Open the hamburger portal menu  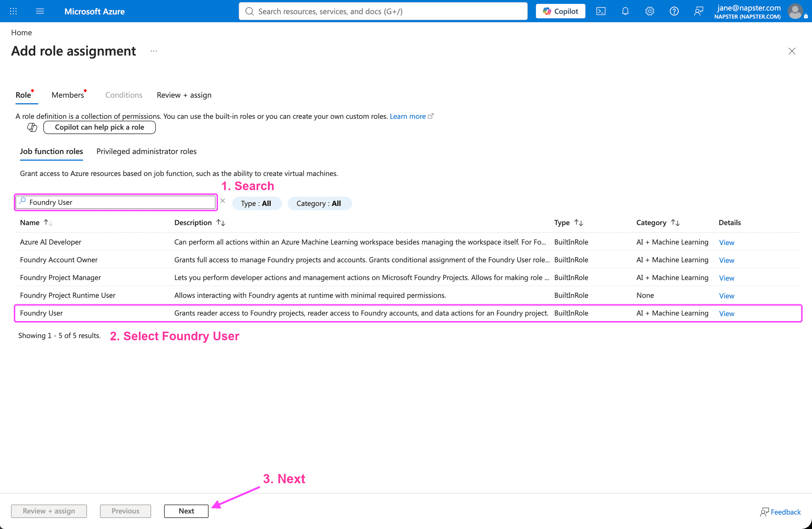tap(40, 11)
